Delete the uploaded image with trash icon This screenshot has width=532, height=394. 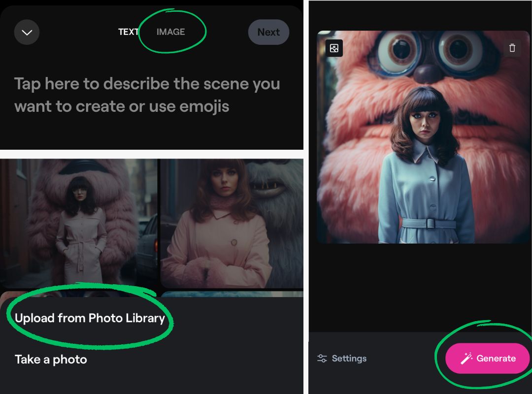[512, 48]
